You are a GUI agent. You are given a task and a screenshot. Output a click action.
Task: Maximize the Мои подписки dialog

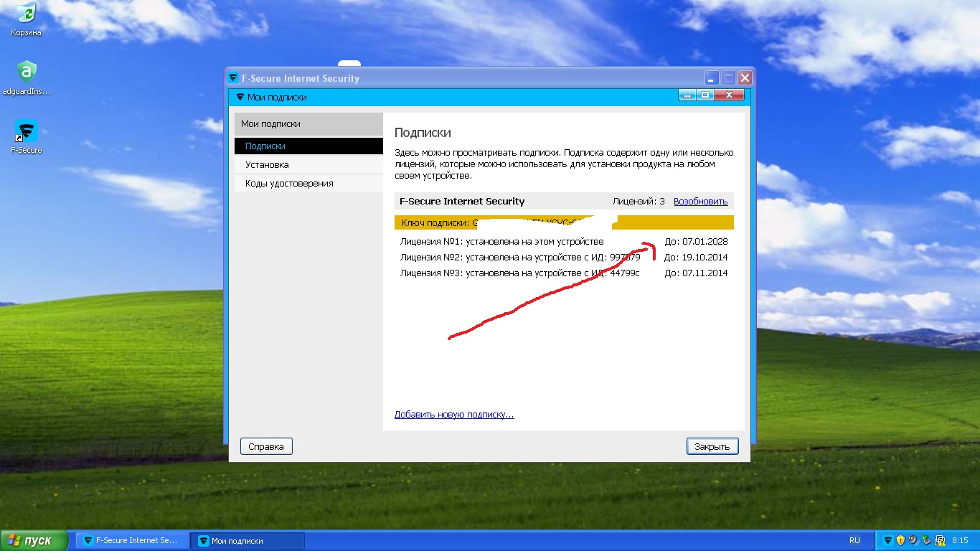coord(705,95)
